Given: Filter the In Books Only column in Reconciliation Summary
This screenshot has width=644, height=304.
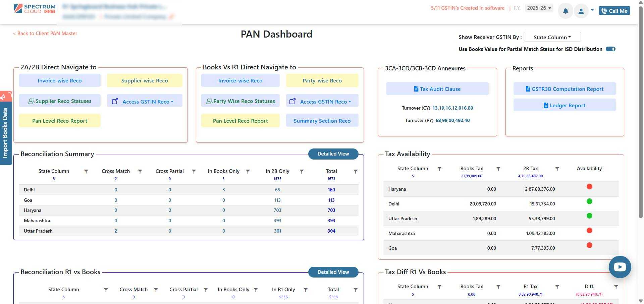Looking at the screenshot, I should point(248,171).
